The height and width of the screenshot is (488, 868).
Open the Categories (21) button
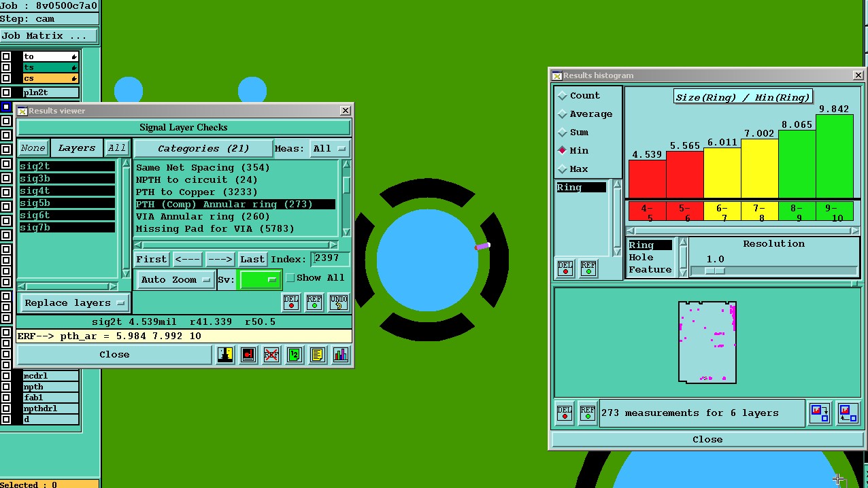(203, 148)
